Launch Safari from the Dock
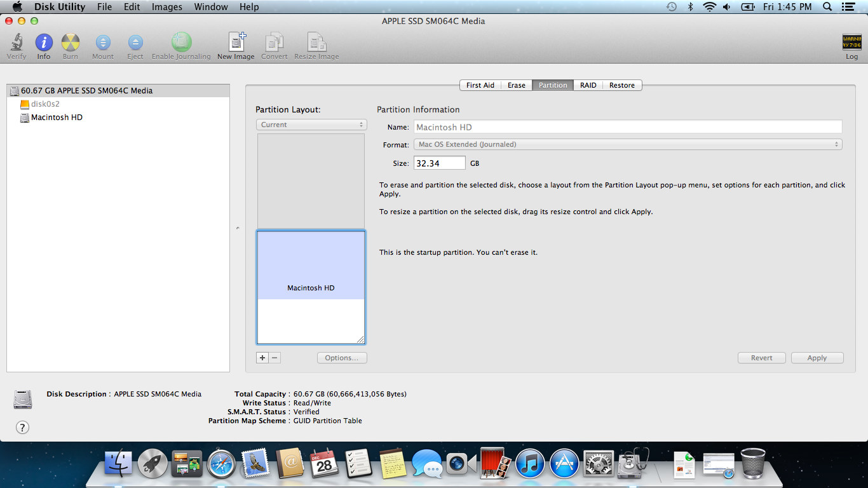This screenshot has width=868, height=488. (x=221, y=464)
